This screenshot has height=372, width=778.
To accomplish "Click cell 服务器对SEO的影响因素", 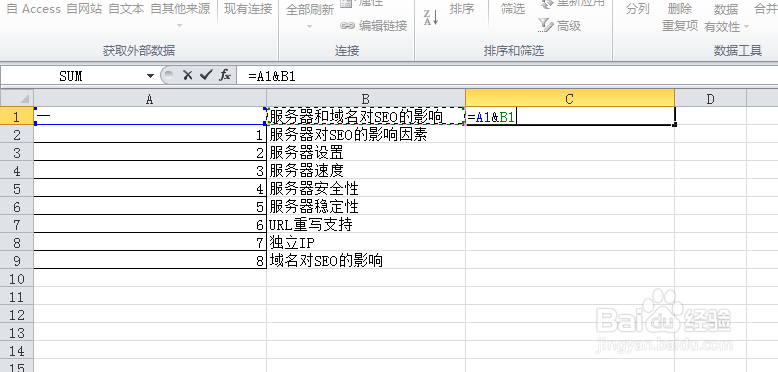I will 366,134.
